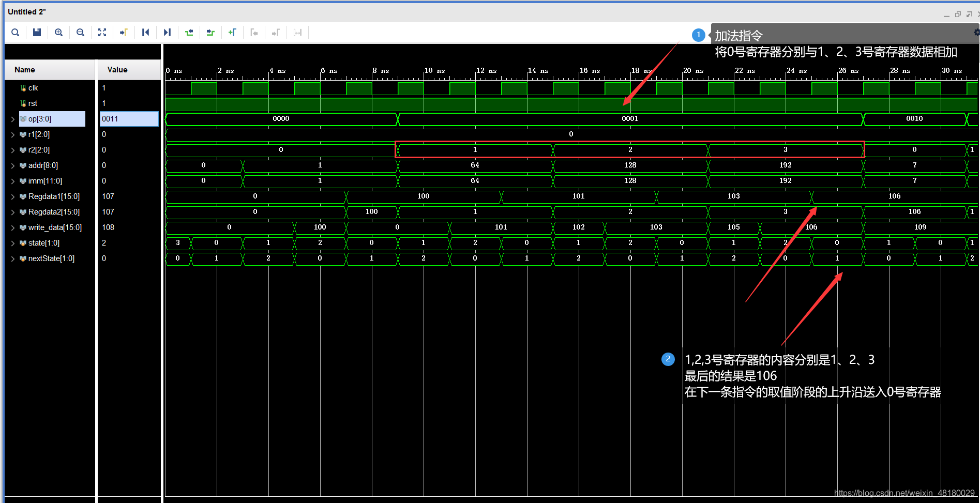Click the Go to Cursor icon
The height and width of the screenshot is (503, 980).
tap(124, 33)
